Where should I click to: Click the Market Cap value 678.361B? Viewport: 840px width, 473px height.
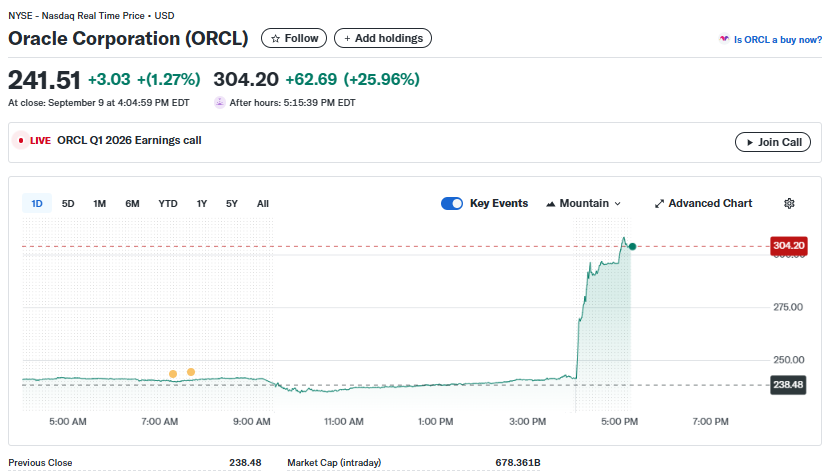[518, 462]
